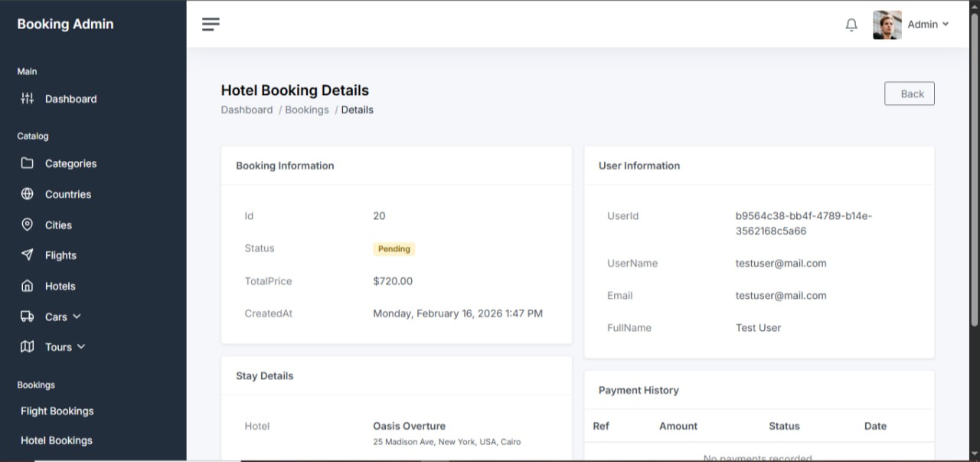Expand the Cars submenu chevron
This screenshot has width=980, height=462.
point(77,316)
